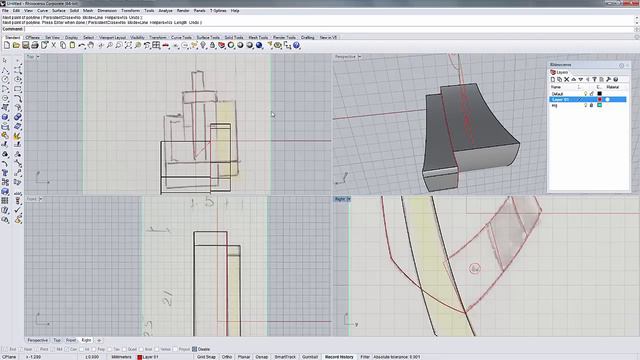The image size is (640, 360).
Task: Open CPlane coordinate dropdown in status bar
Action: point(9,357)
